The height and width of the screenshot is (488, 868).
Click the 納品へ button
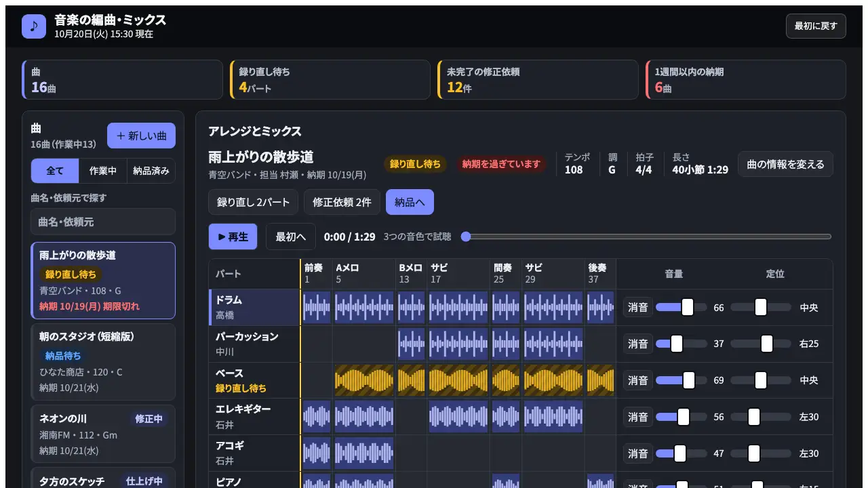[x=410, y=202]
